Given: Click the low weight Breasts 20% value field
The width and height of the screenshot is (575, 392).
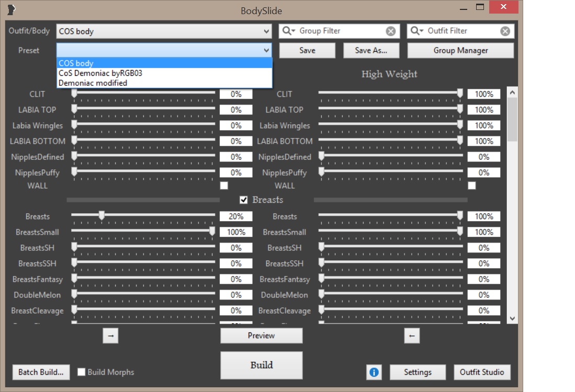Looking at the screenshot, I should (x=236, y=216).
